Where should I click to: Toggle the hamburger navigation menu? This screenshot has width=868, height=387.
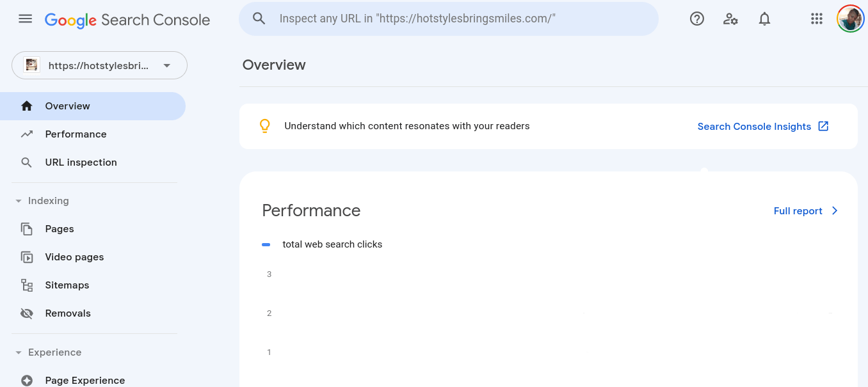25,19
